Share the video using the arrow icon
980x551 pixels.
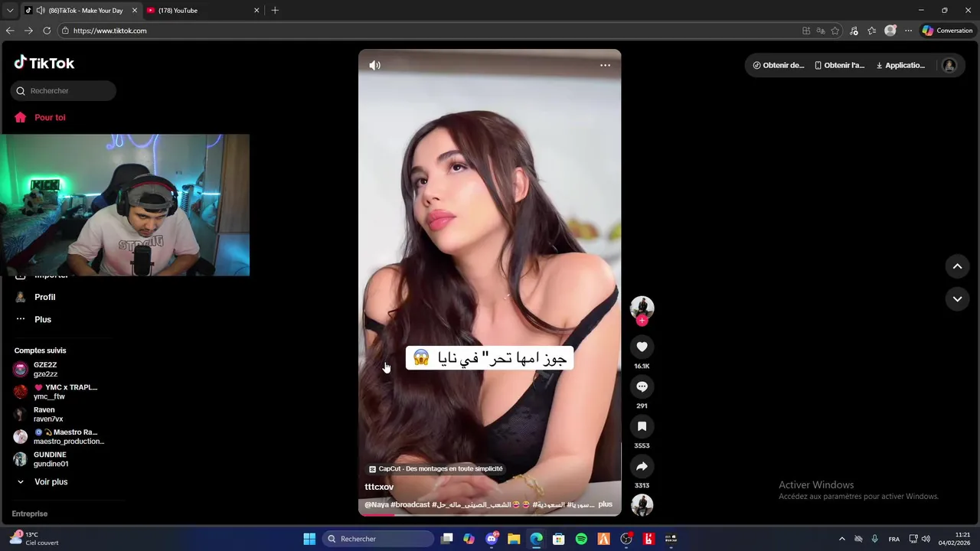(642, 467)
